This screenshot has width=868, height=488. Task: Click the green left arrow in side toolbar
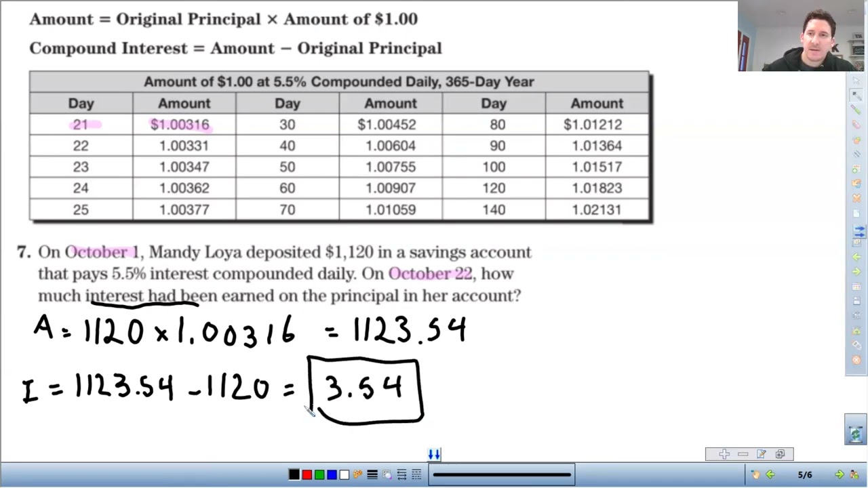coord(856,256)
